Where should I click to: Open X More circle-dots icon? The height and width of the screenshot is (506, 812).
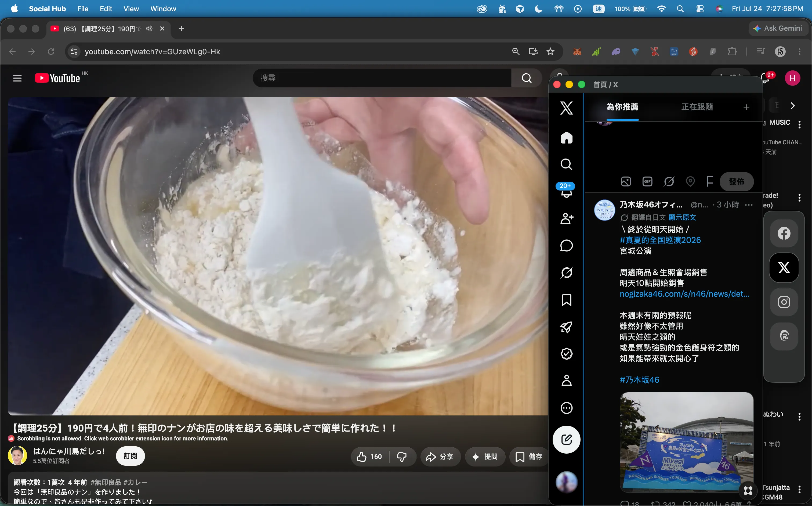tap(566, 408)
